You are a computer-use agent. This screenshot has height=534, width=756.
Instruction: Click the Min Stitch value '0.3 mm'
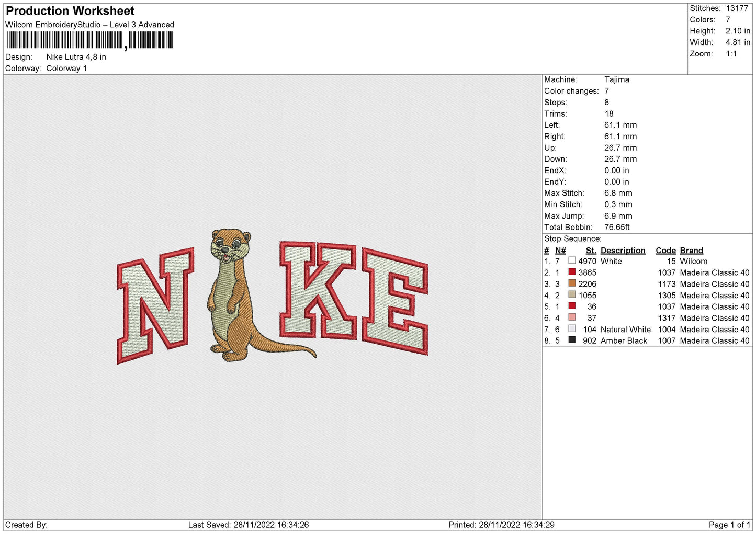point(618,204)
